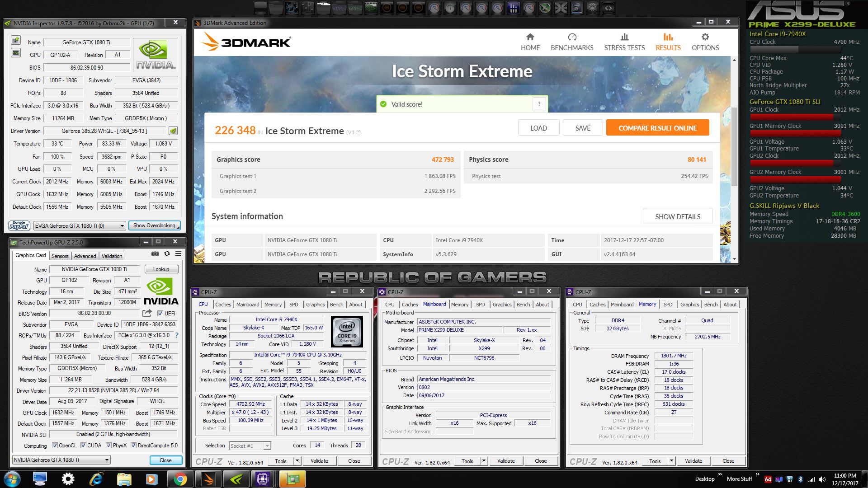Switch to CPU-Z taskbar icon
Screen dimensions: 868x488
click(263, 479)
